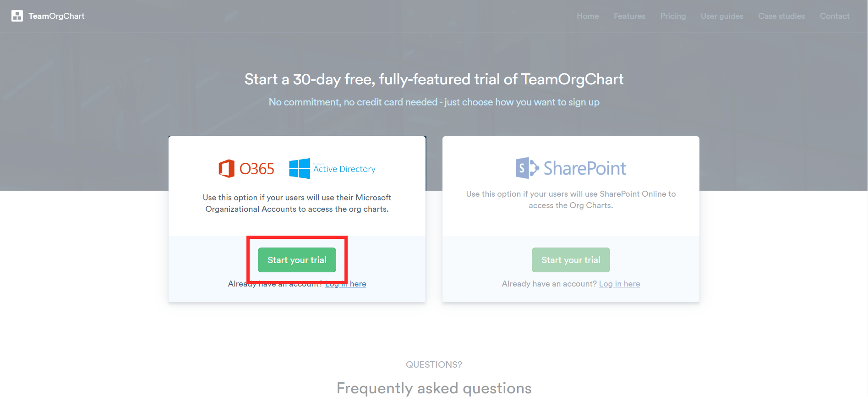Select the Contact nav item
This screenshot has width=868, height=397.
point(835,16)
